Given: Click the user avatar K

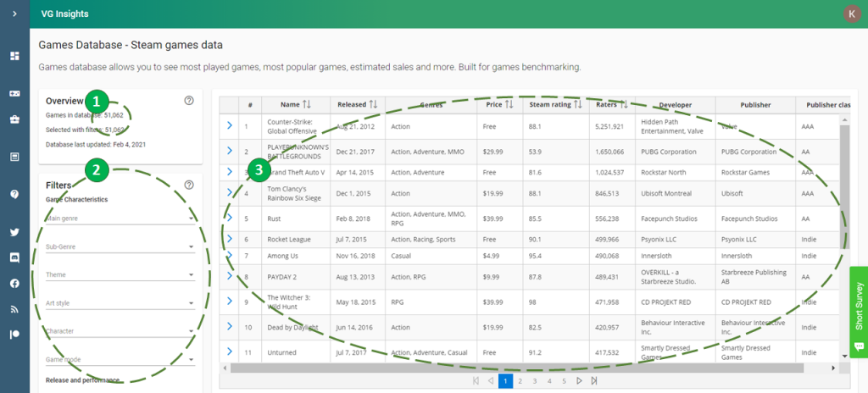Looking at the screenshot, I should 851,14.
